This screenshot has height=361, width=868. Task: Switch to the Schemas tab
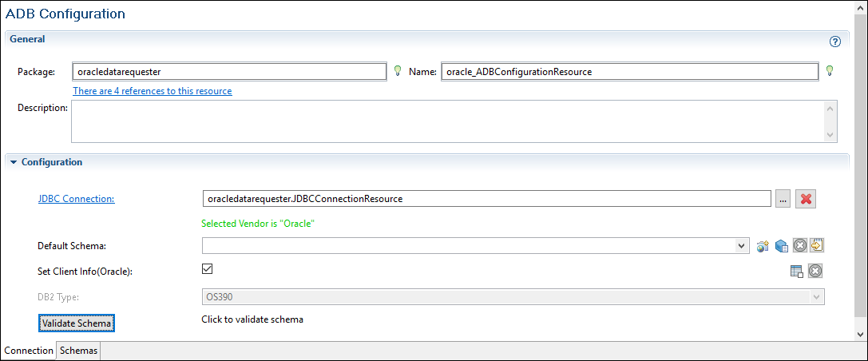(x=79, y=351)
